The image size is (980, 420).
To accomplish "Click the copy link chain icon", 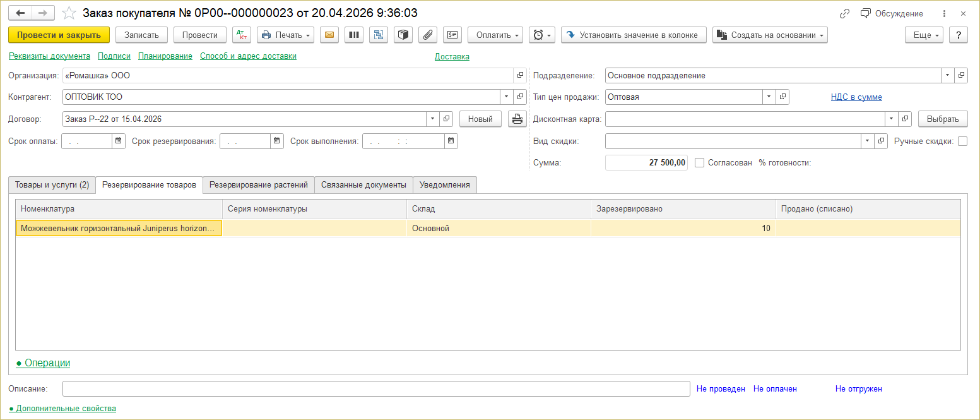I will coord(844,14).
